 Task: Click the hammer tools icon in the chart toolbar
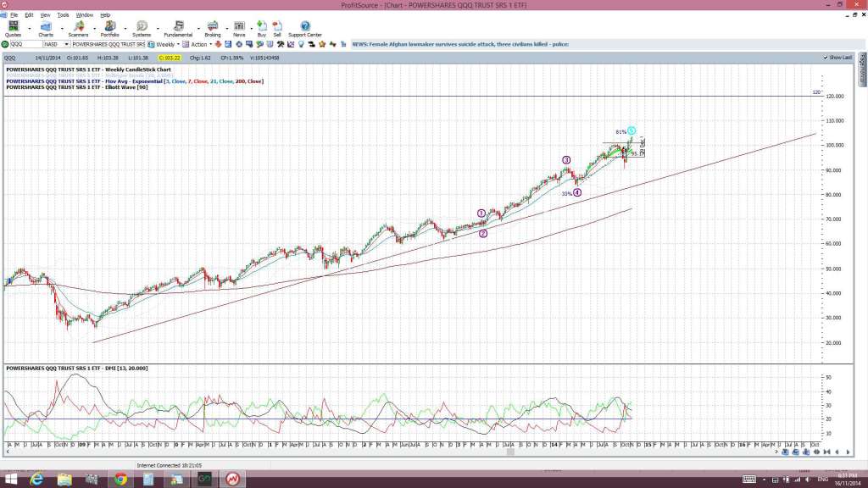coord(281,44)
